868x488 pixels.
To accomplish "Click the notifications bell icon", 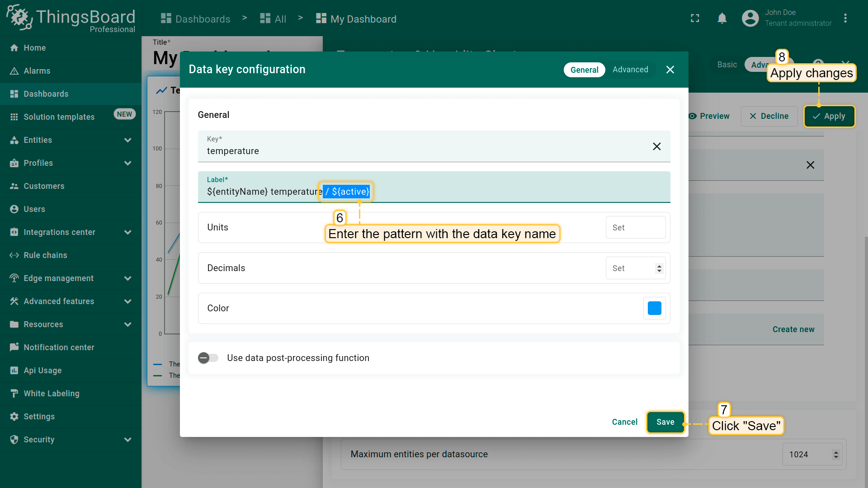I will pos(722,19).
